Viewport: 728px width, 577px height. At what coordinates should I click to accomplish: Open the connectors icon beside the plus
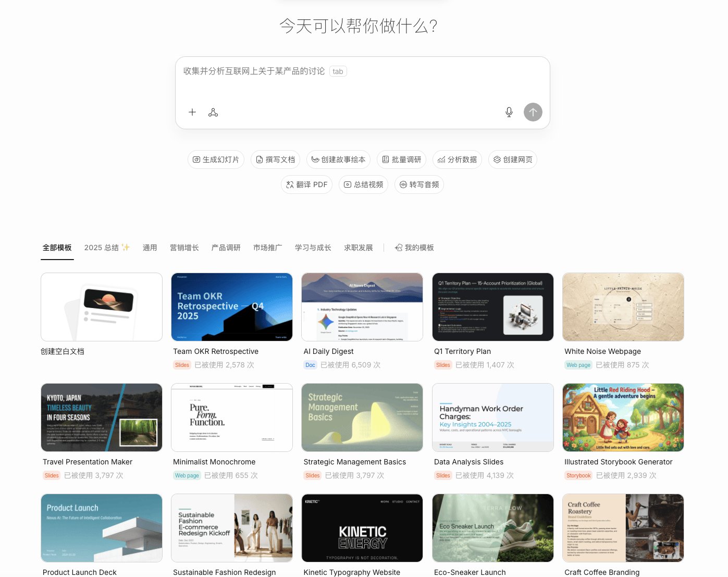(213, 112)
